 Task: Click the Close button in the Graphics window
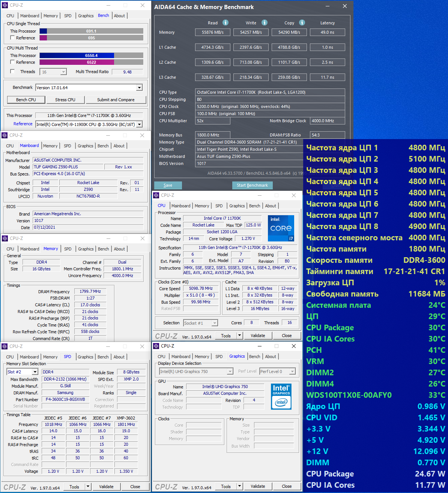coord(287,486)
